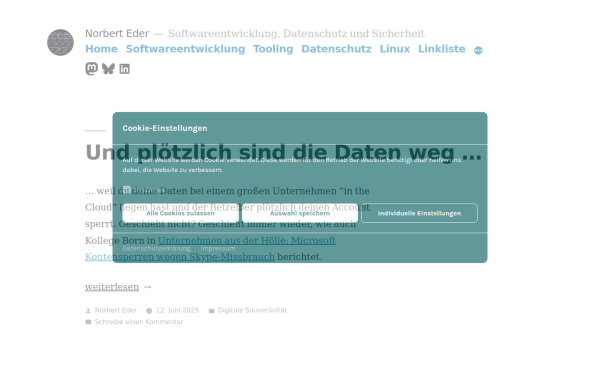This screenshot has width=600, height=375.
Task: Open Softwareentwicklung menu item
Action: (186, 49)
